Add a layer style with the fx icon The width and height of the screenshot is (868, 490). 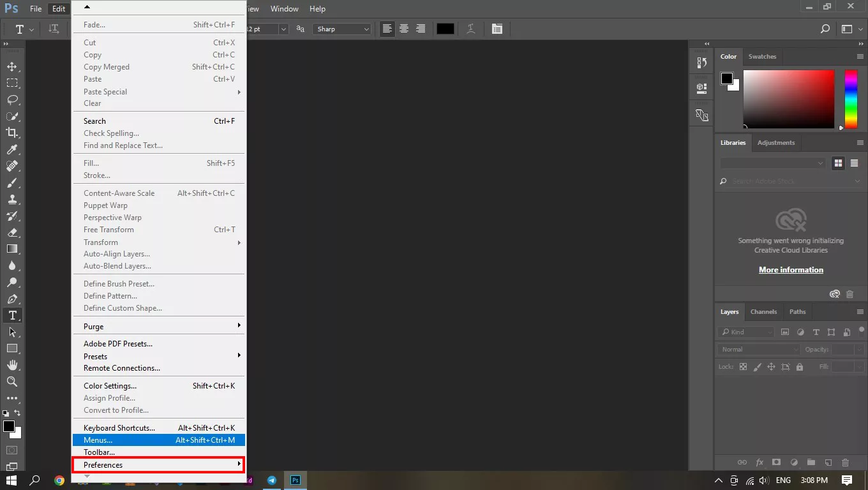coord(759,463)
